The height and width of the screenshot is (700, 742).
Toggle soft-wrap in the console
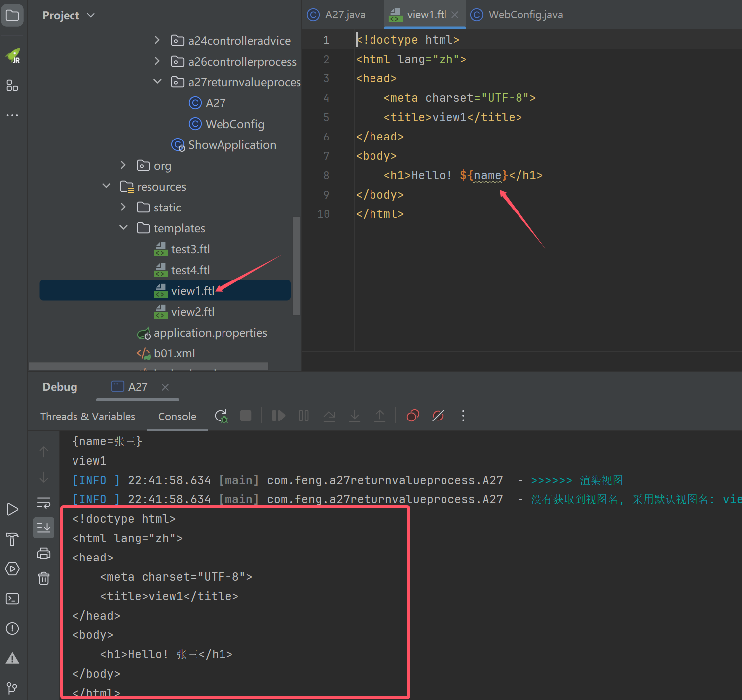point(44,503)
